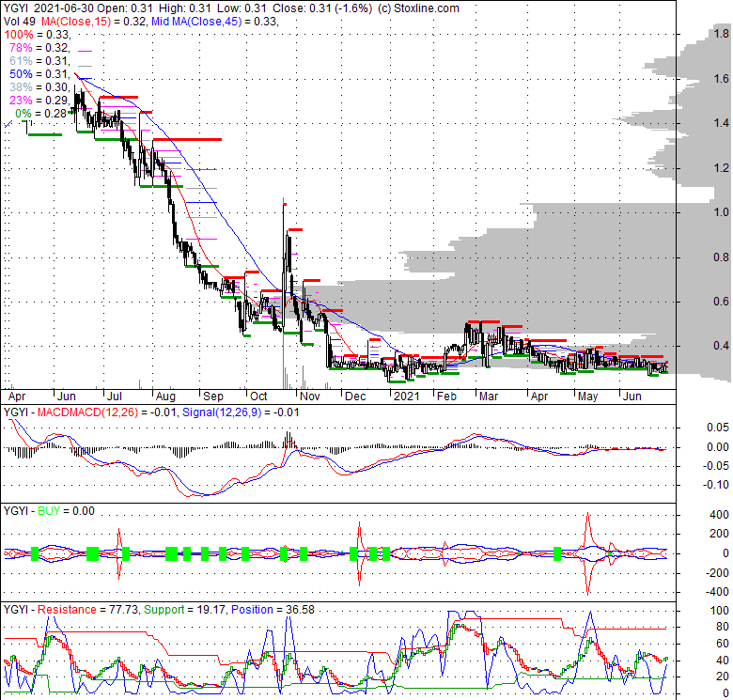The height and width of the screenshot is (700, 733).
Task: Click the Signal(12,26,9) = -0.01 label
Action: 241,412
